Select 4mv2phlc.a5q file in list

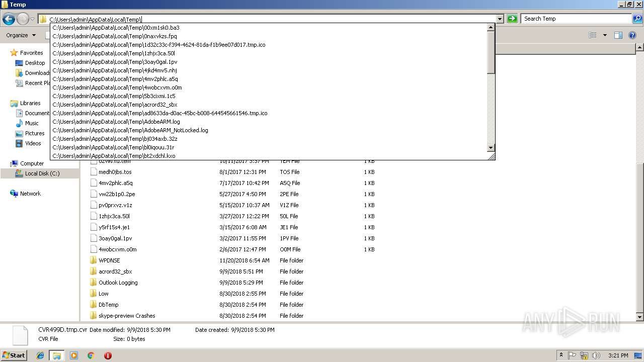[116, 183]
